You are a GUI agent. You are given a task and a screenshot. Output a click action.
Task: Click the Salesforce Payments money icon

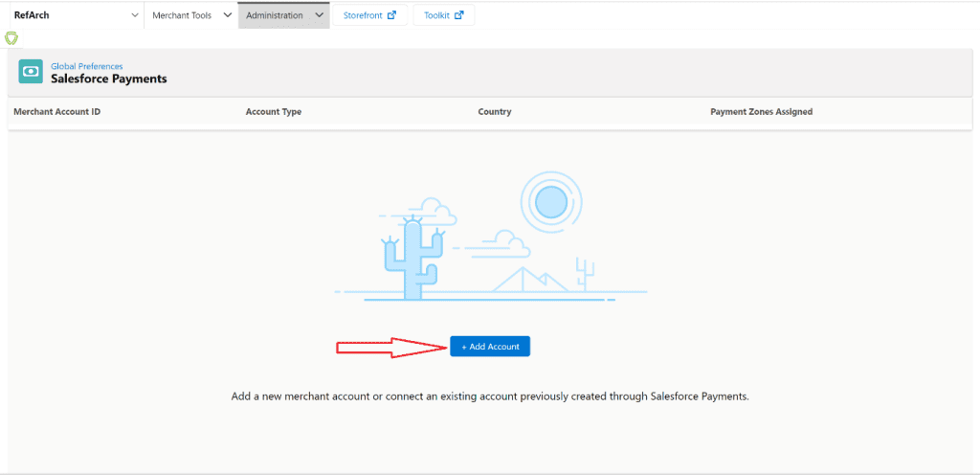(x=31, y=72)
